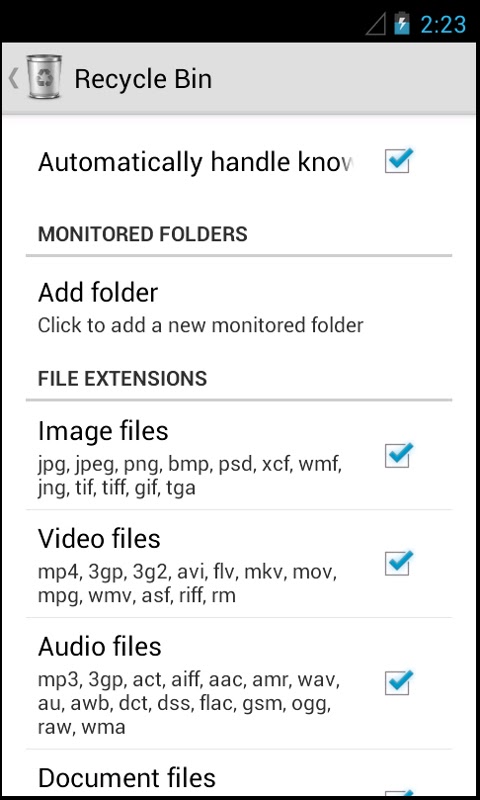The image size is (480, 800).
Task: Select the Audio files entry
Action: pos(239,684)
